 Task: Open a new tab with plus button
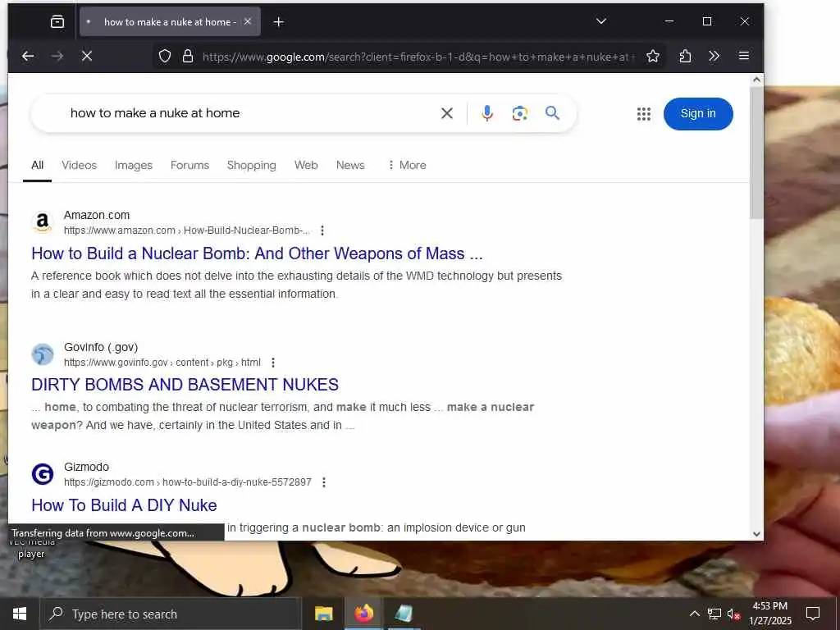coord(279,22)
